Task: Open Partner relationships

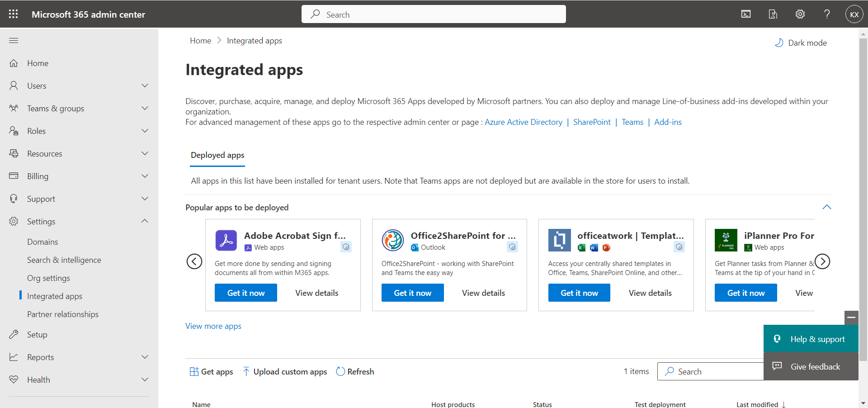Action: tap(63, 314)
